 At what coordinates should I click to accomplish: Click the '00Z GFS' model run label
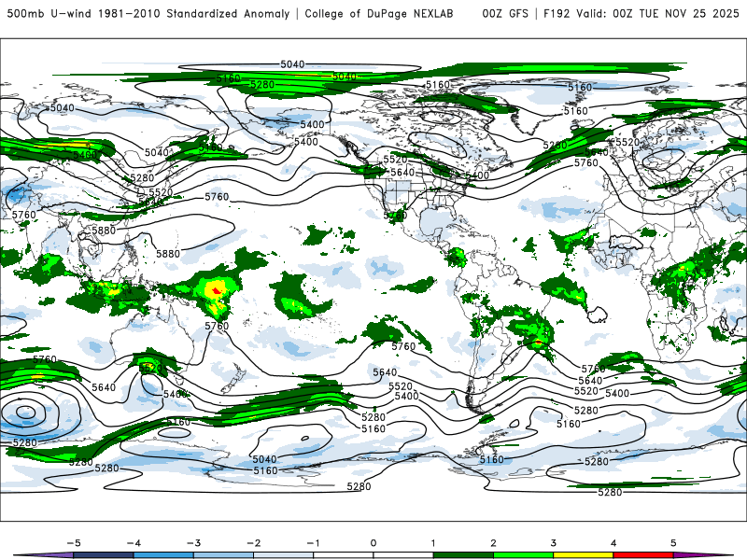[505, 13]
